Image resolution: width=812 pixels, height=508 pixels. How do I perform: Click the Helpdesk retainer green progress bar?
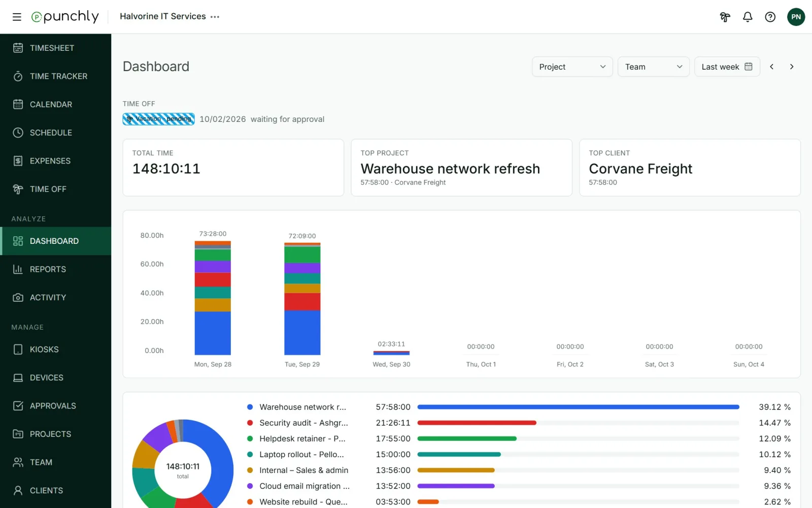pos(467,438)
